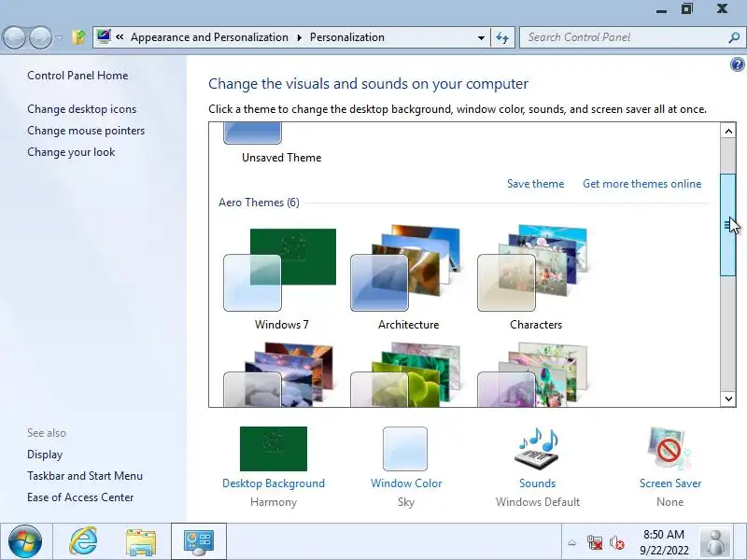Open Display settings link
The image size is (747, 560).
[45, 455]
